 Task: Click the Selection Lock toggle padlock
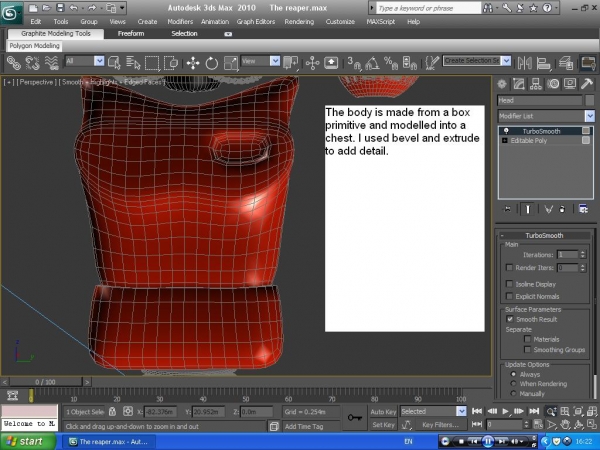point(112,411)
